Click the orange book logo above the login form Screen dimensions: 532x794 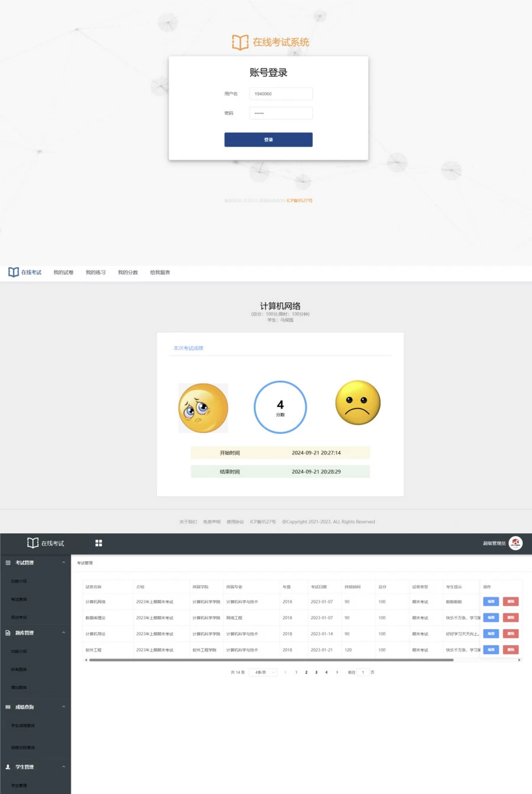coord(240,42)
